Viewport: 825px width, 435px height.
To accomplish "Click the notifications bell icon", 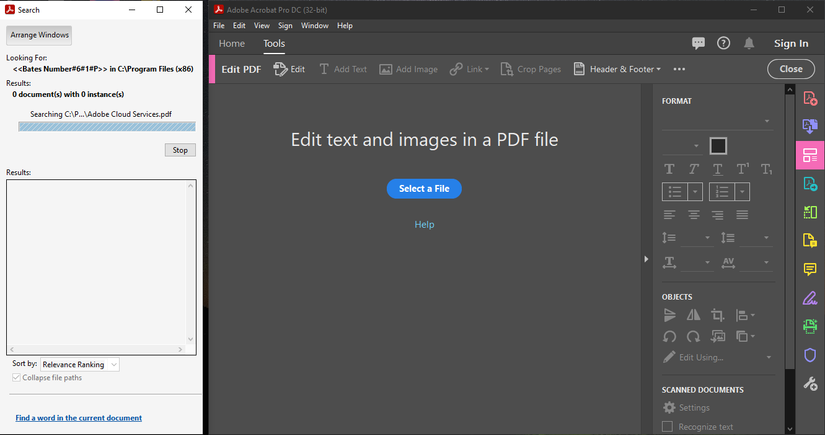I will coord(749,43).
